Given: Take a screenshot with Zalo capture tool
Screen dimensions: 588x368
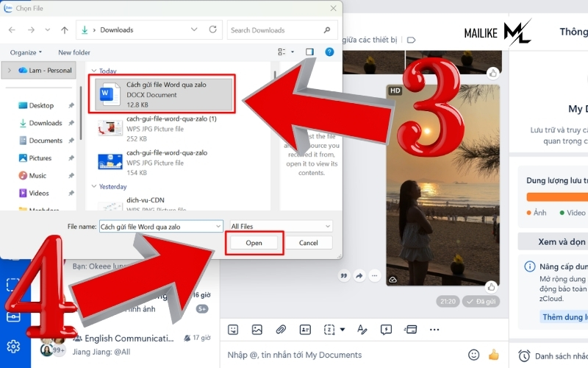Looking at the screenshot, I should tap(329, 330).
